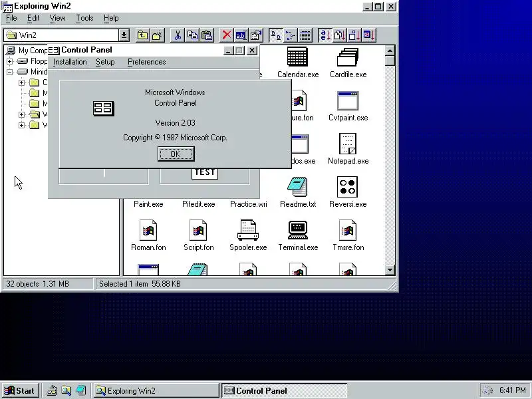The width and height of the screenshot is (532, 399).
Task: Open the File menu in Explorer
Action: 11,18
